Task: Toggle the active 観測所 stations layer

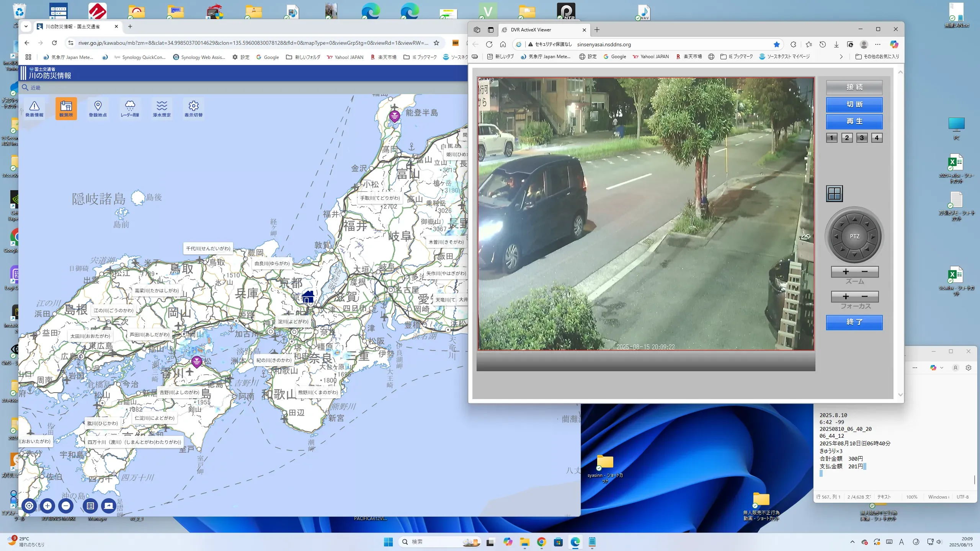Action: click(66, 109)
